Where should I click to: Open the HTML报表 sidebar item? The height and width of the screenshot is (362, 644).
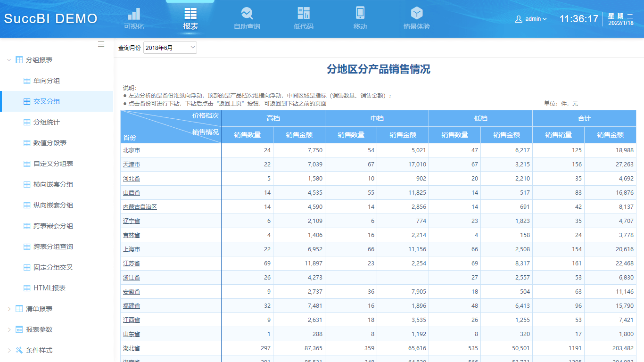[x=50, y=288]
